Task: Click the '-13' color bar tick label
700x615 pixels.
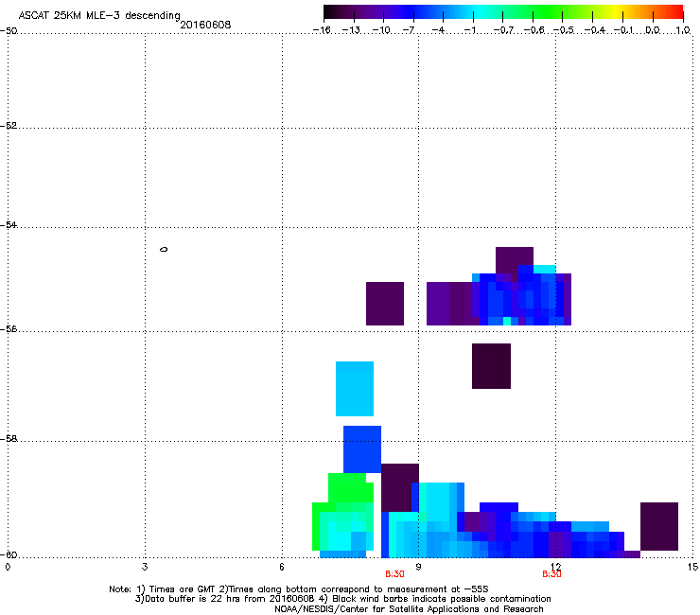Action: tap(351, 30)
